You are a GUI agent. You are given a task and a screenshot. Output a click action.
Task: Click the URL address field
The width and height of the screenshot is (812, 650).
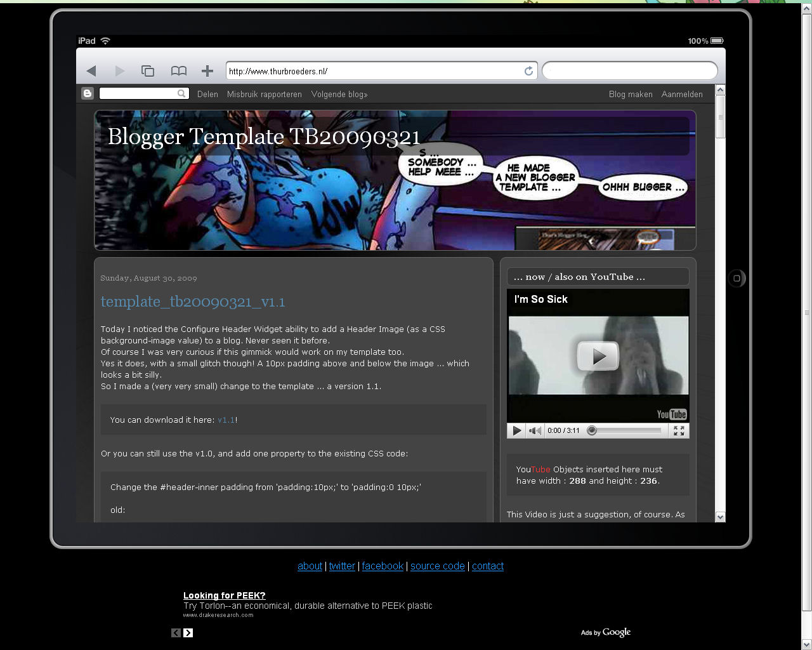pos(374,71)
